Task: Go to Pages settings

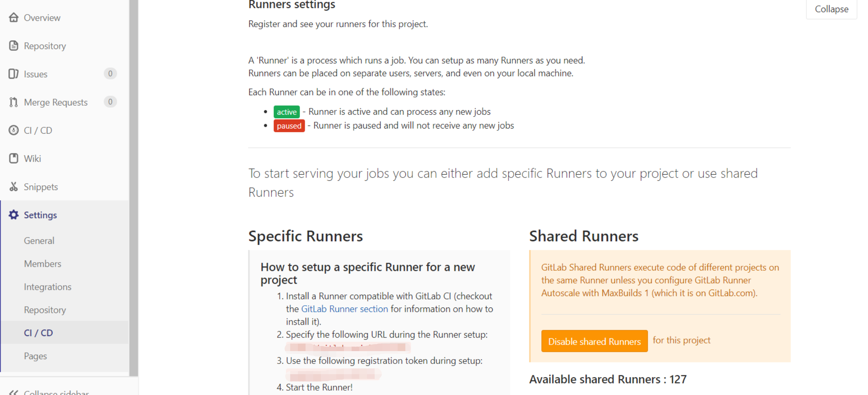Action: [x=36, y=356]
